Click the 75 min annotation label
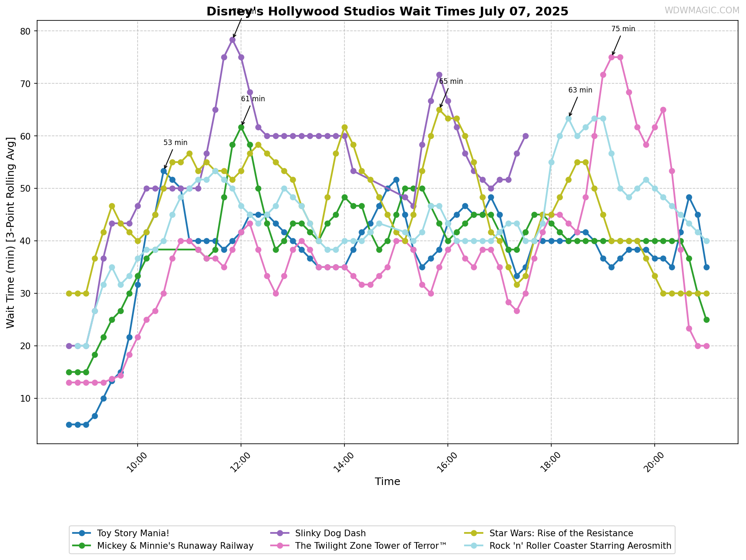746x560 pixels. click(623, 29)
